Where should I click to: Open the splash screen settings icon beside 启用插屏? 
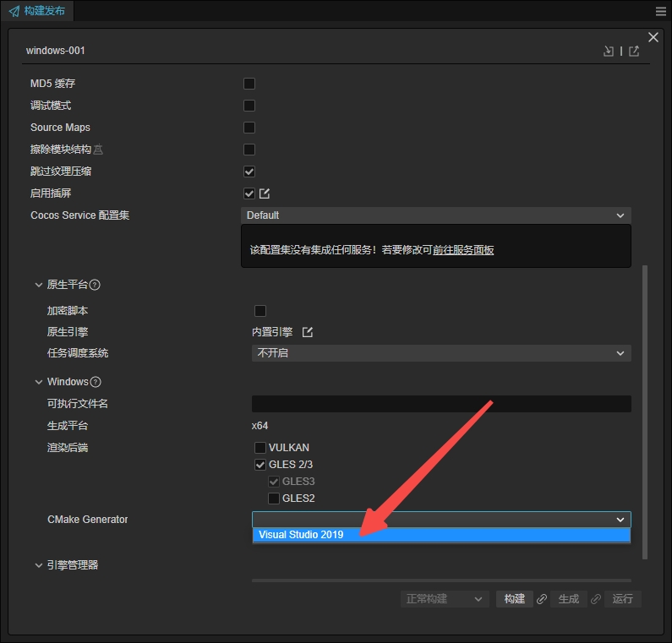265,193
